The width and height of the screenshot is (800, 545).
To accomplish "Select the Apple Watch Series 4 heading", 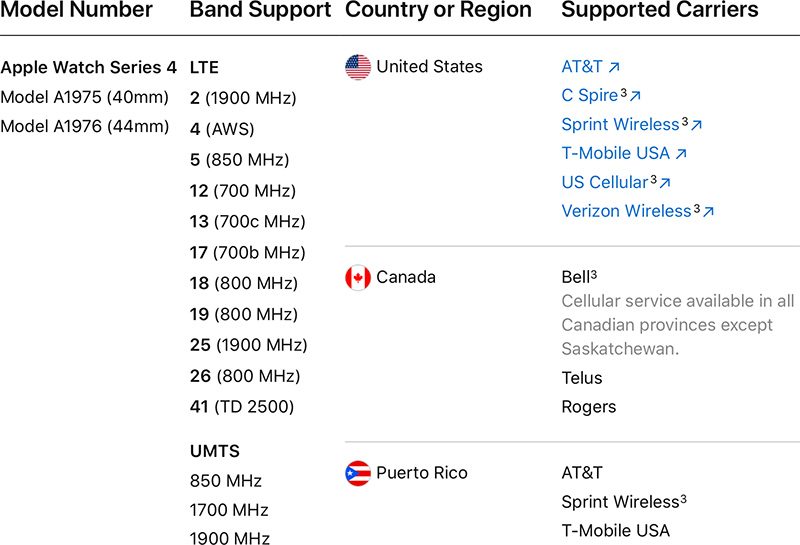I will [88, 68].
